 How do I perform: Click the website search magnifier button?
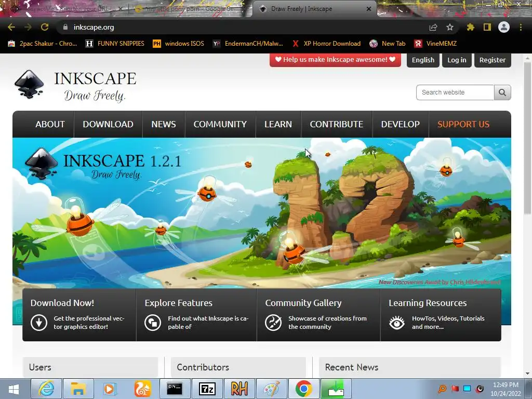point(502,92)
